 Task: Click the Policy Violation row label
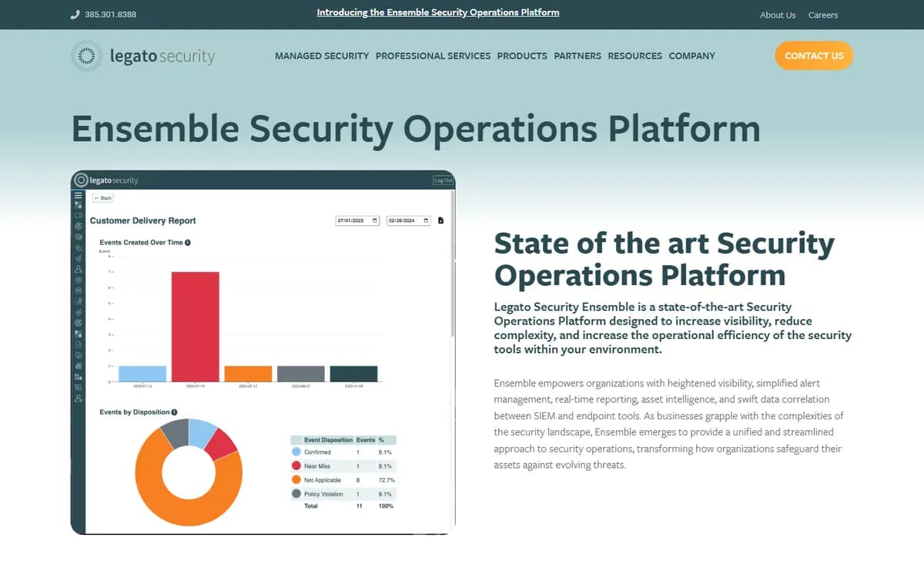323,494
